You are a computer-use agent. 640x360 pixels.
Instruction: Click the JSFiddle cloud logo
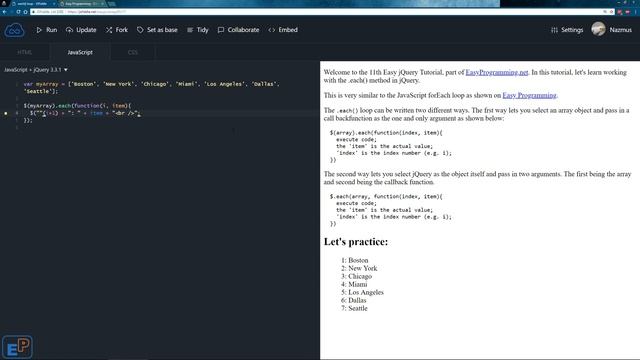[14, 30]
